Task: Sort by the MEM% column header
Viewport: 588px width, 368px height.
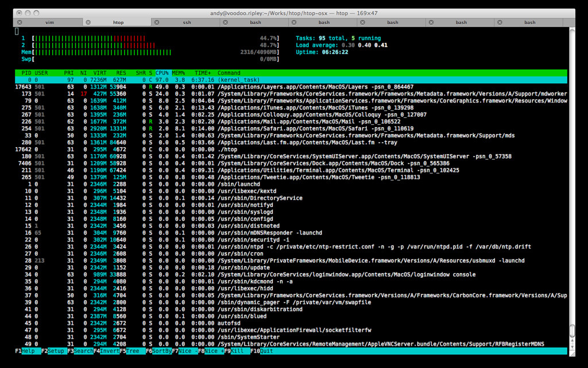Action: click(x=179, y=73)
